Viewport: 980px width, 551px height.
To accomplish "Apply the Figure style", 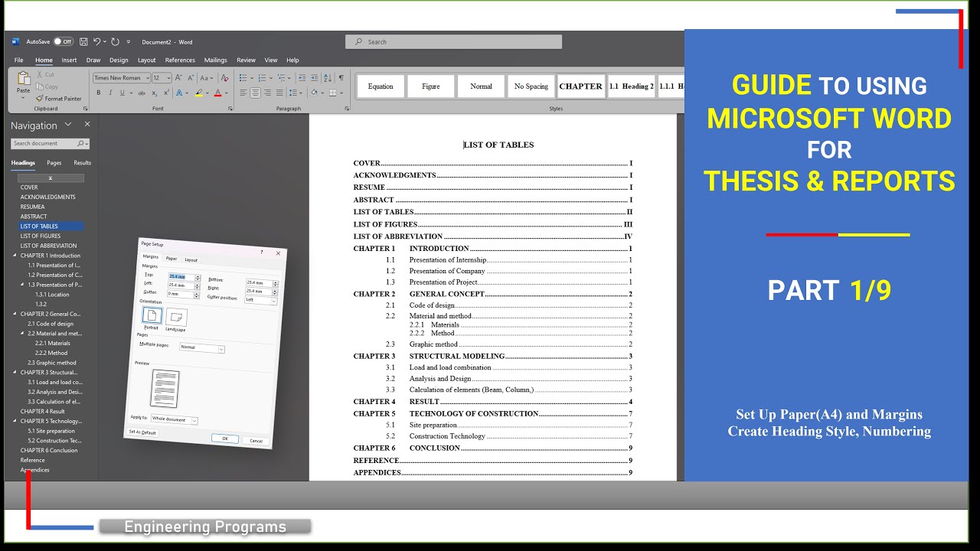I will (x=430, y=86).
